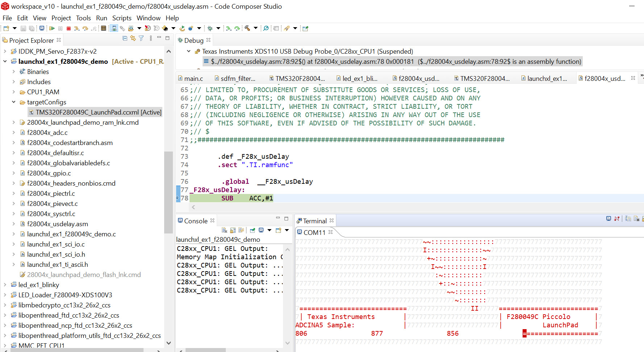Image resolution: width=644 pixels, height=352 pixels.
Task: Switch to the main.c editor tab
Action: tap(193, 78)
